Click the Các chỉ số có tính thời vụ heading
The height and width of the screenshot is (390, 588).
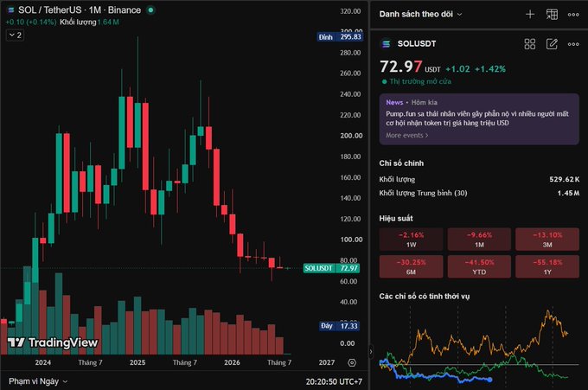[424, 297]
